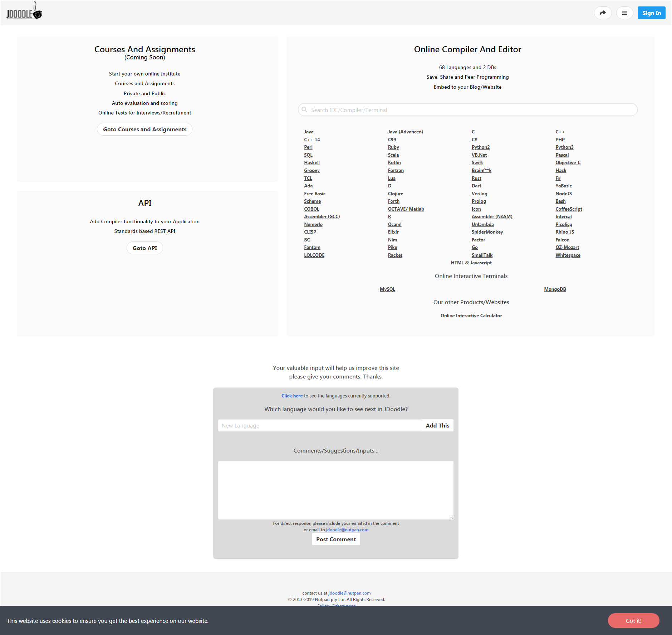This screenshot has height=635, width=672.
Task: Open the Scala link
Action: (x=393, y=155)
